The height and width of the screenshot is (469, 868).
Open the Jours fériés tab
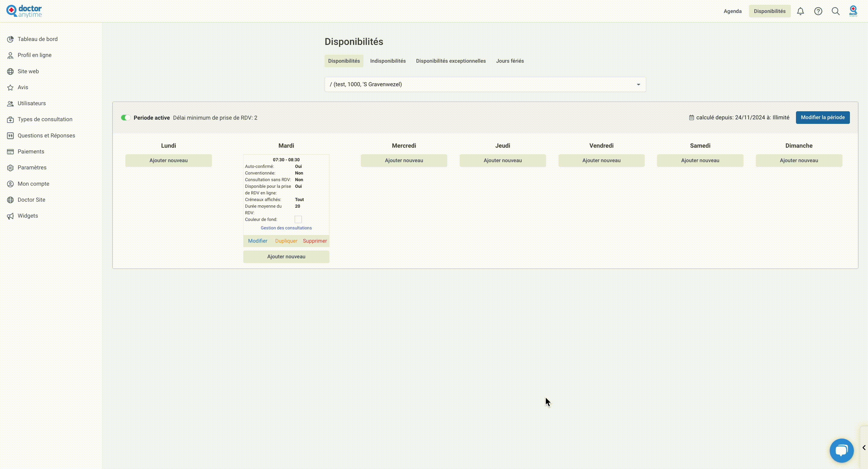point(509,61)
